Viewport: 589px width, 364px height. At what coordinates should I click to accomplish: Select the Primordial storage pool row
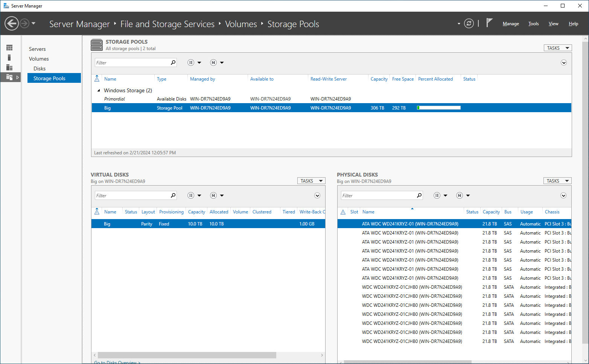pyautogui.click(x=331, y=99)
